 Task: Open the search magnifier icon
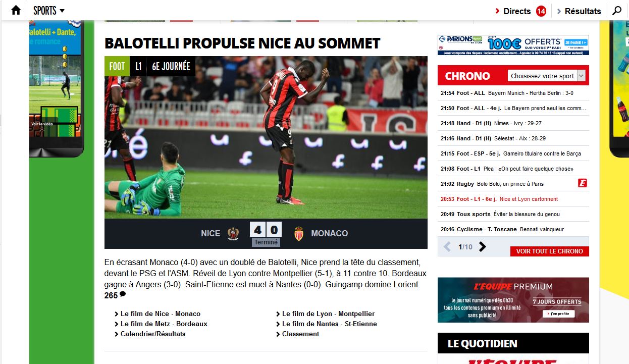coord(616,11)
